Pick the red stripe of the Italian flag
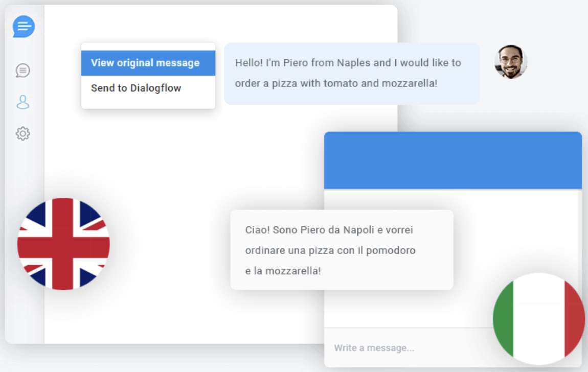Screen dimensions: 588x372 [574, 318]
